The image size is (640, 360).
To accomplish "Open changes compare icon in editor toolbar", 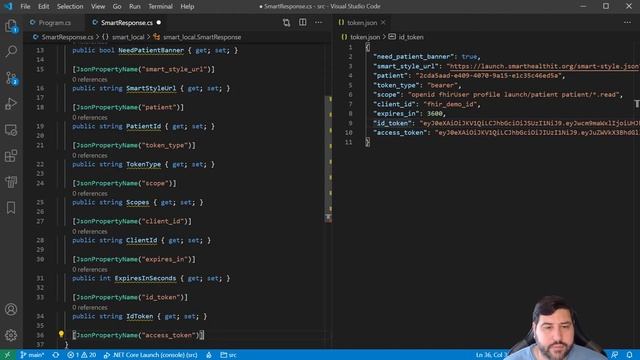I will coord(287,22).
